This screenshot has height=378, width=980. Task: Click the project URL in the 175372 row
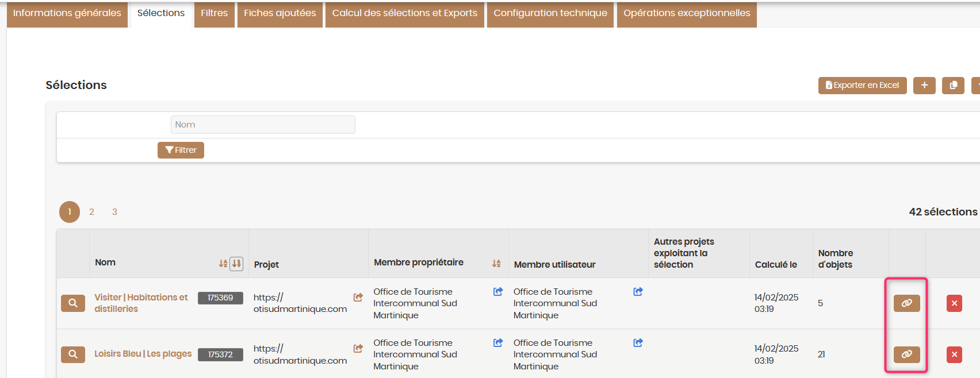pyautogui.click(x=300, y=354)
